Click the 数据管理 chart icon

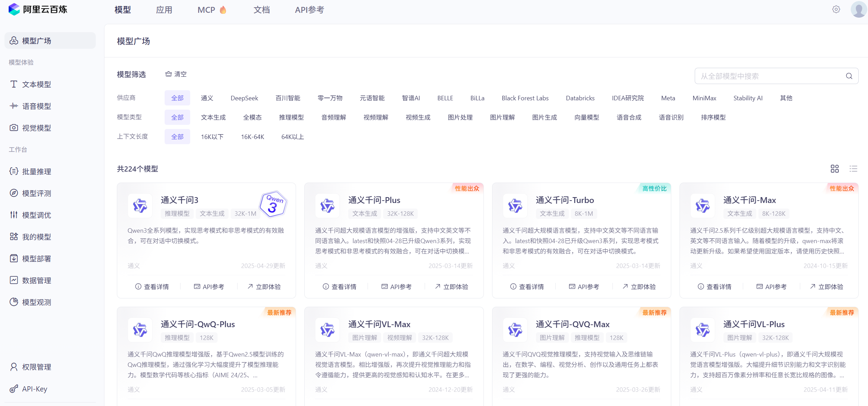[x=14, y=280]
